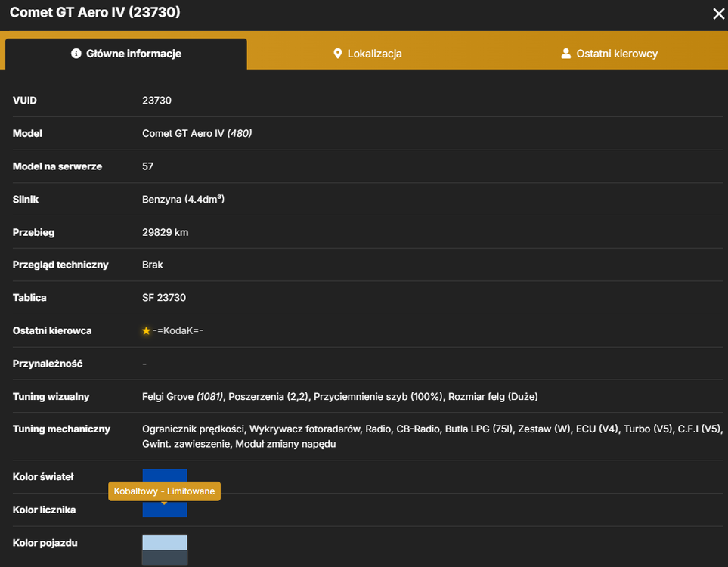
Task: Click the location pin icon
Action: 337,54
